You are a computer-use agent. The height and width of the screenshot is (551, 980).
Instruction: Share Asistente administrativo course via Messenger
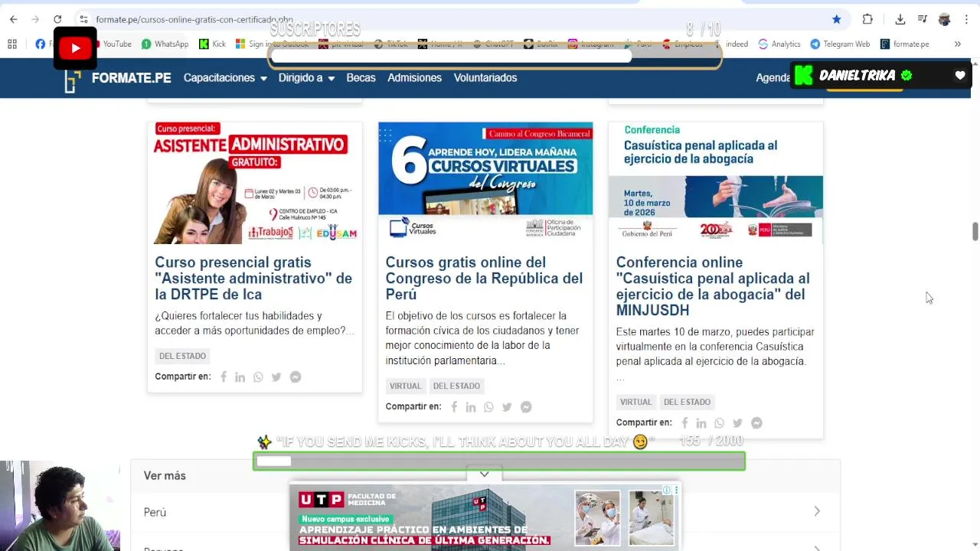pos(296,377)
